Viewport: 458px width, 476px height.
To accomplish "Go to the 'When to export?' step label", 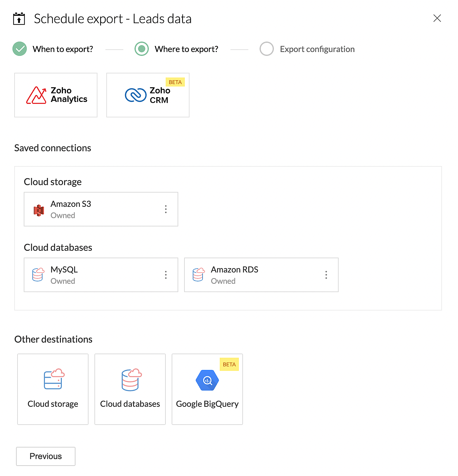I will [x=63, y=49].
